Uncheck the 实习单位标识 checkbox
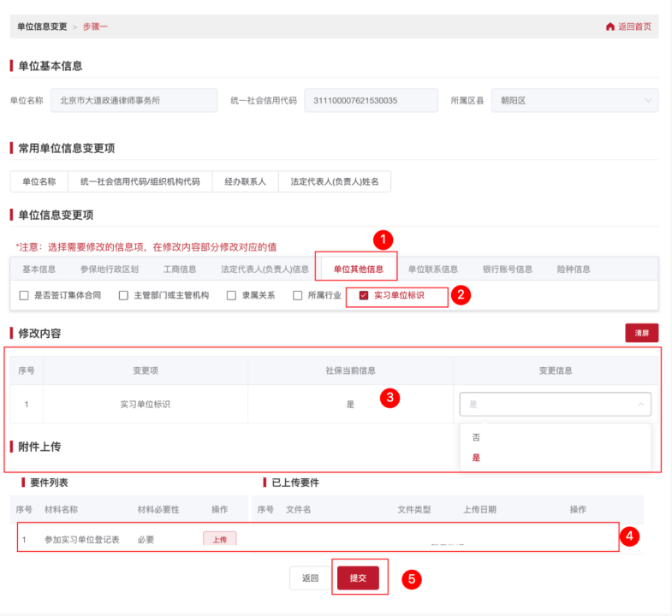Screen dimensions: 672x616 tap(364, 295)
